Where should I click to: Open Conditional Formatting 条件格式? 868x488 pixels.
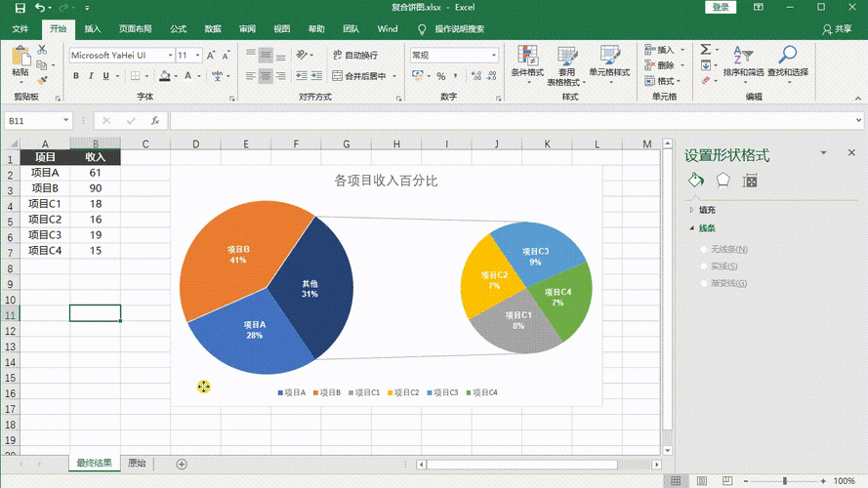[527, 64]
